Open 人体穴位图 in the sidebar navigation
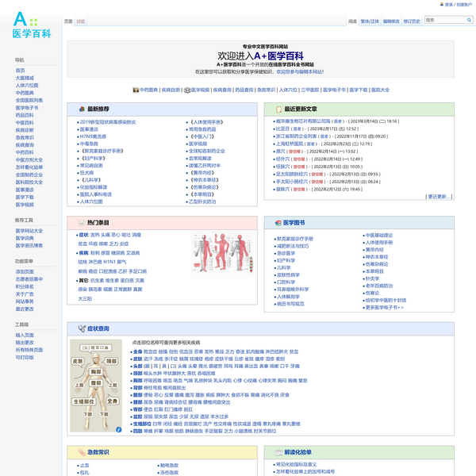Image resolution: width=476 pixels, height=476 pixels. [x=26, y=84]
